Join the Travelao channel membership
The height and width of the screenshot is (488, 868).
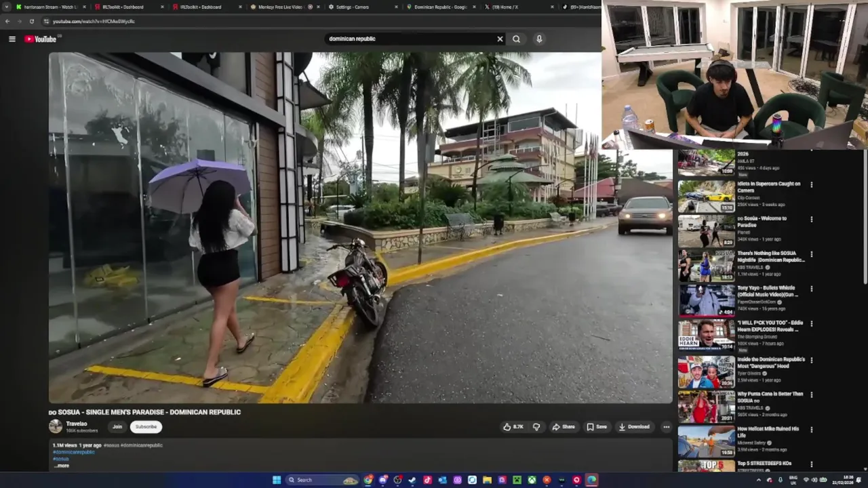117,427
